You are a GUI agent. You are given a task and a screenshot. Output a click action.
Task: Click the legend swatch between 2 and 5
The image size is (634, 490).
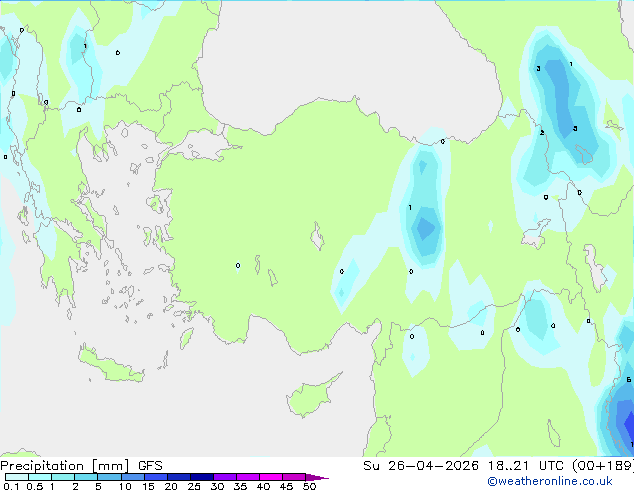click(86, 477)
